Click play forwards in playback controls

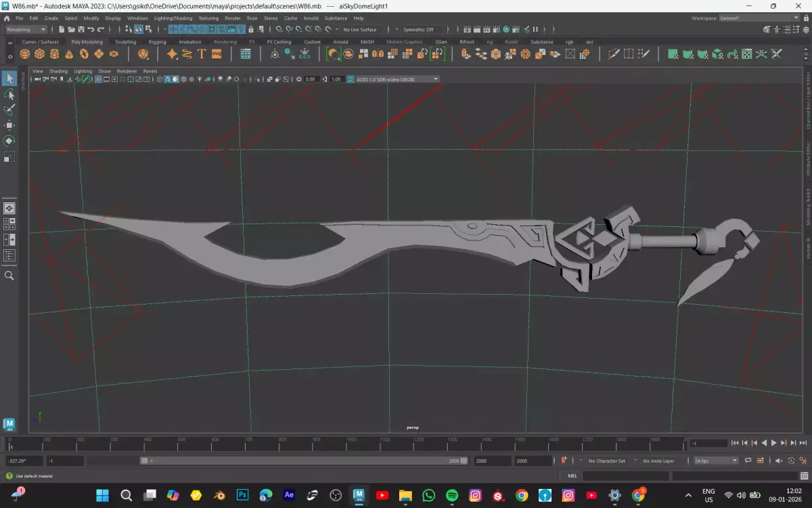(x=774, y=443)
